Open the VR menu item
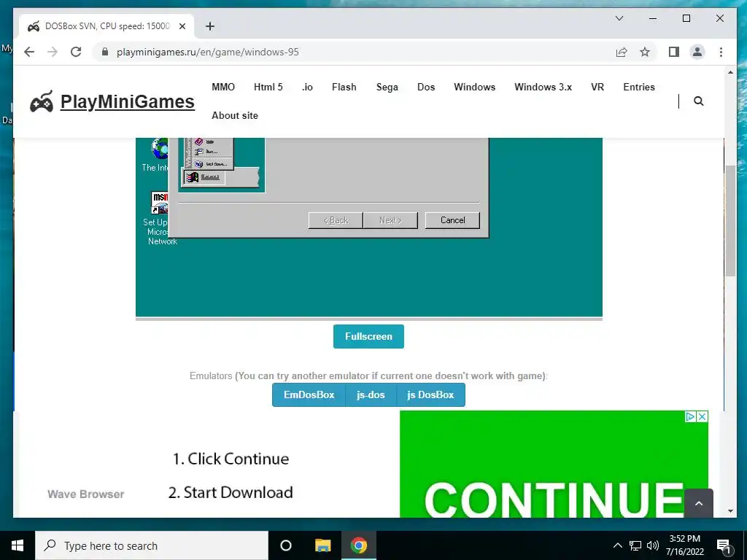 [597, 87]
